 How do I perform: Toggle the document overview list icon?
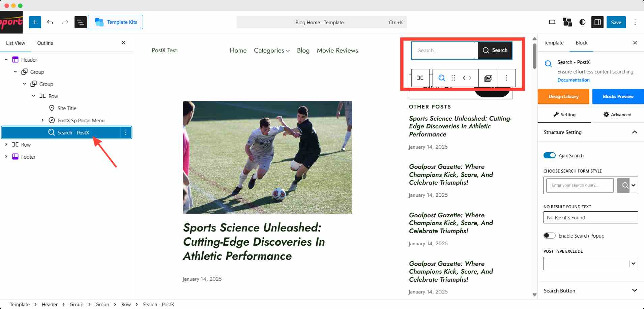click(x=80, y=22)
